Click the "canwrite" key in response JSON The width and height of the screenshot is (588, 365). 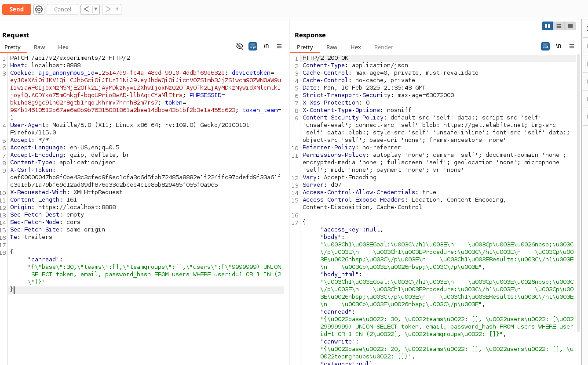point(338,341)
